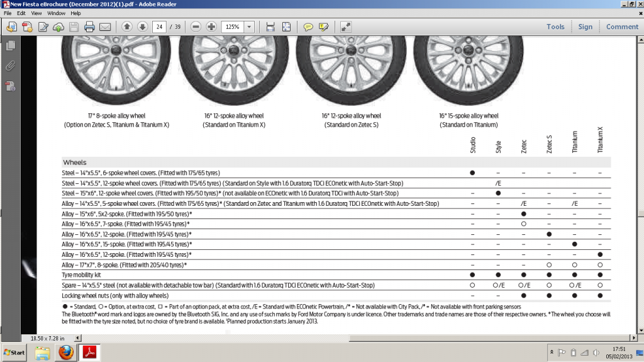Select the highlight text tool
The height and width of the screenshot is (362, 644).
(x=324, y=27)
